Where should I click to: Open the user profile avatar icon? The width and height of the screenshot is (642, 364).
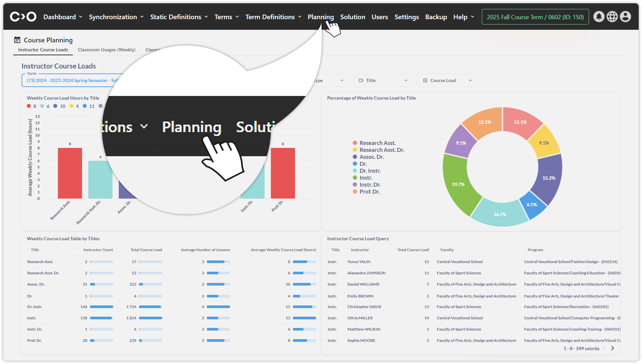coord(625,17)
